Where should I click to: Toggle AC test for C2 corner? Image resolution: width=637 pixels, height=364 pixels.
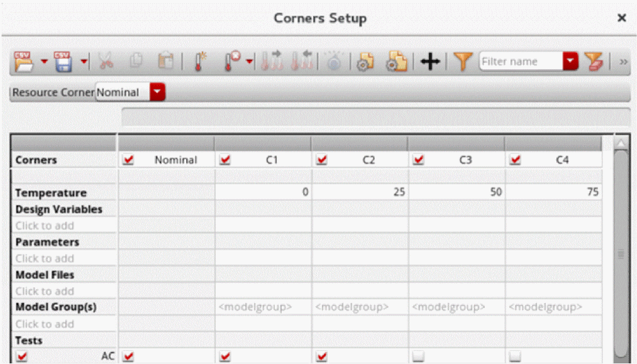[x=322, y=356]
